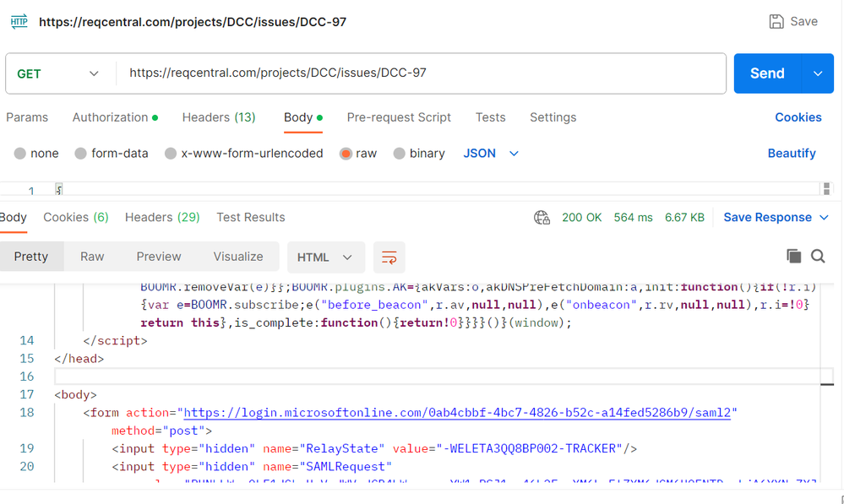Switch to the Test Results tab
844x504 pixels.
251,217
